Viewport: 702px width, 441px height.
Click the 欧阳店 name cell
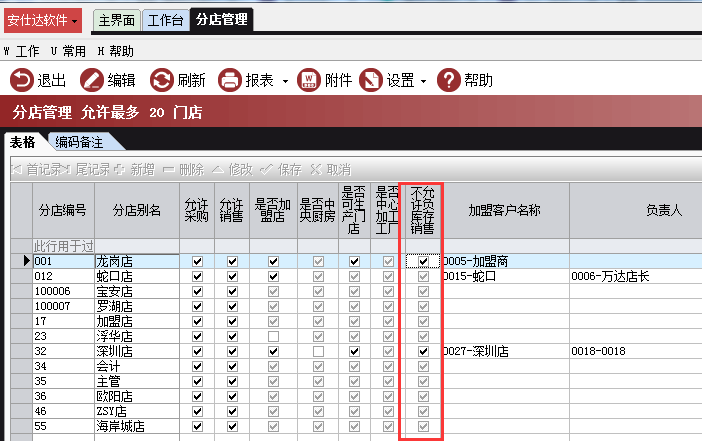[137, 396]
